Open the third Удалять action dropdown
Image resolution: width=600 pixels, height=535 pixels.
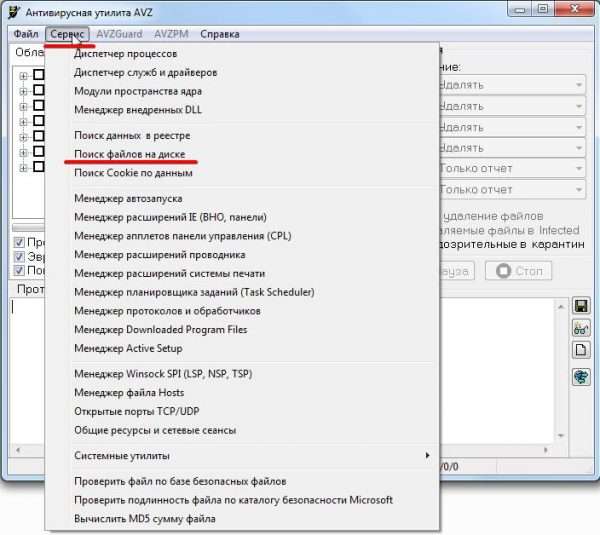click(512, 127)
